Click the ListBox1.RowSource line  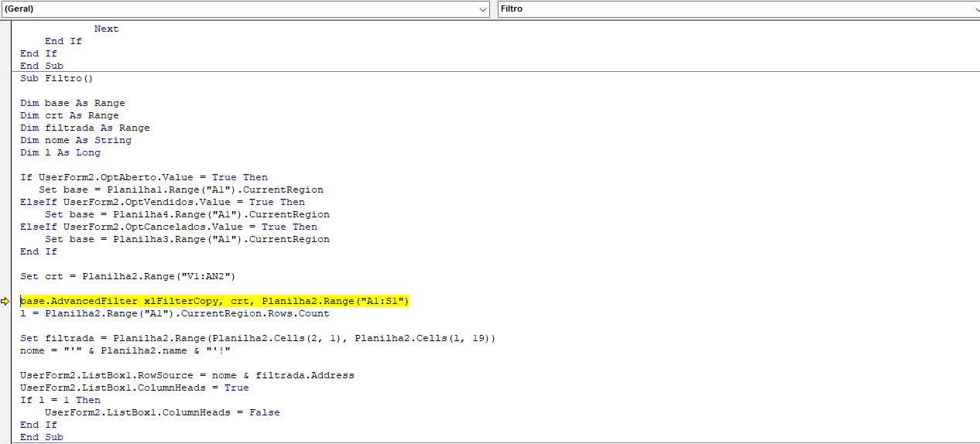pos(187,375)
